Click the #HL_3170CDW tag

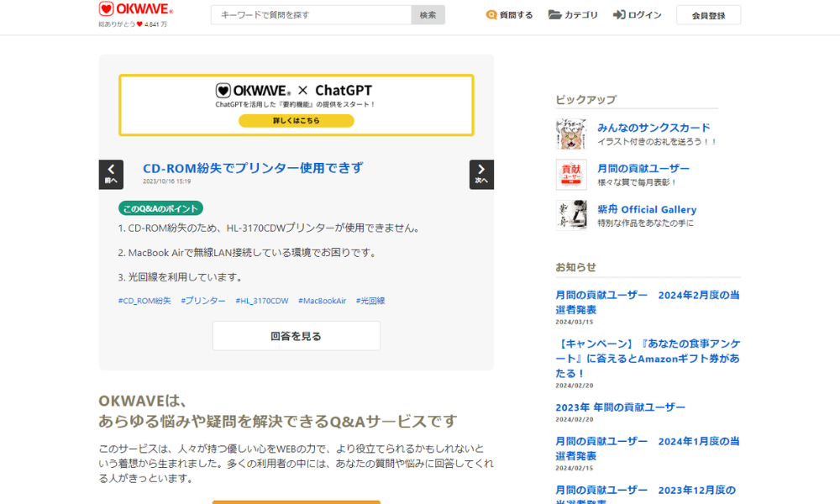point(261,301)
